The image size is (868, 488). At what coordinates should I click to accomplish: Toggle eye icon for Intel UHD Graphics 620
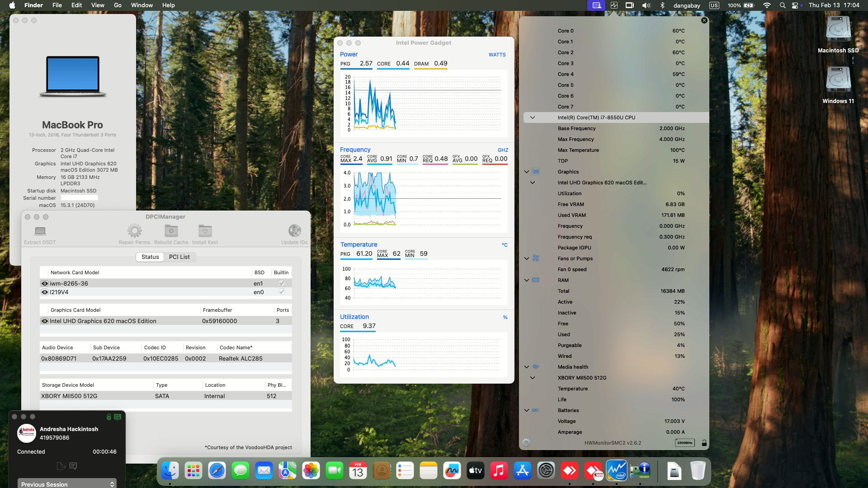pyautogui.click(x=44, y=321)
